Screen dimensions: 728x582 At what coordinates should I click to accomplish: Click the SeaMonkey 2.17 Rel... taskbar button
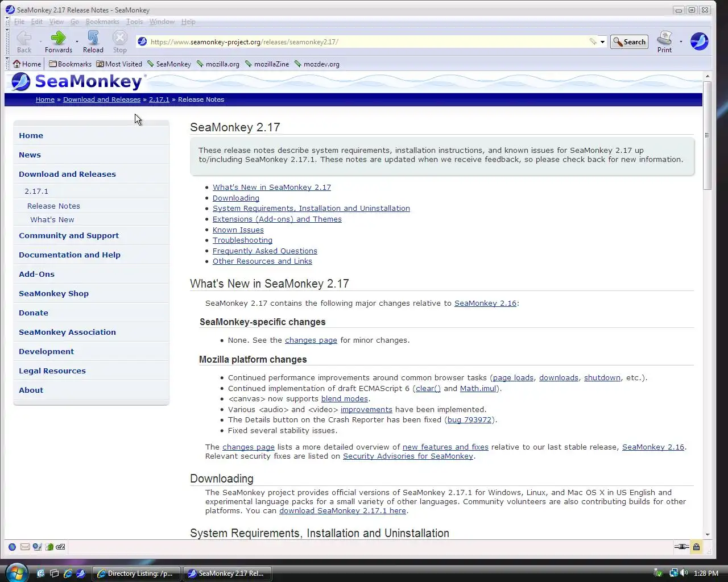(x=226, y=573)
